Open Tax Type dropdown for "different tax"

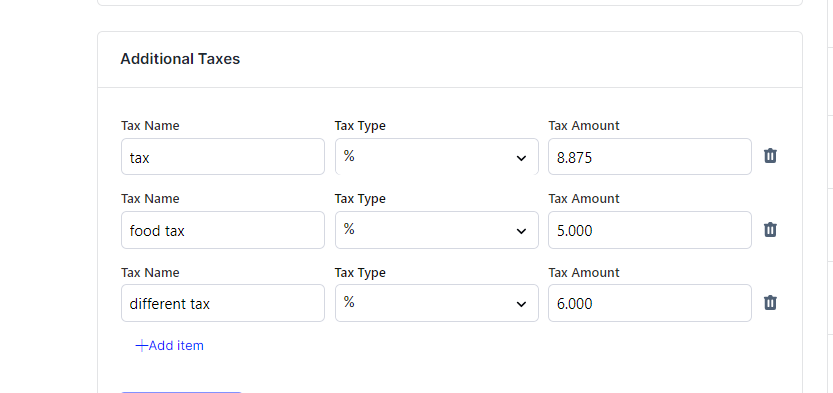437,303
